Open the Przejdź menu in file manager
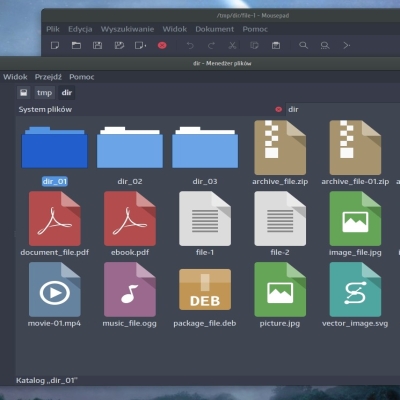 point(48,77)
